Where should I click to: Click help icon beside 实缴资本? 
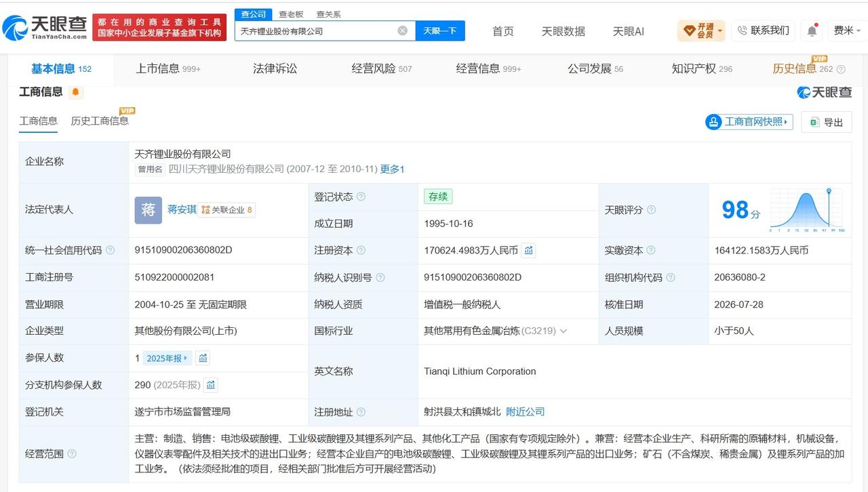[651, 250]
